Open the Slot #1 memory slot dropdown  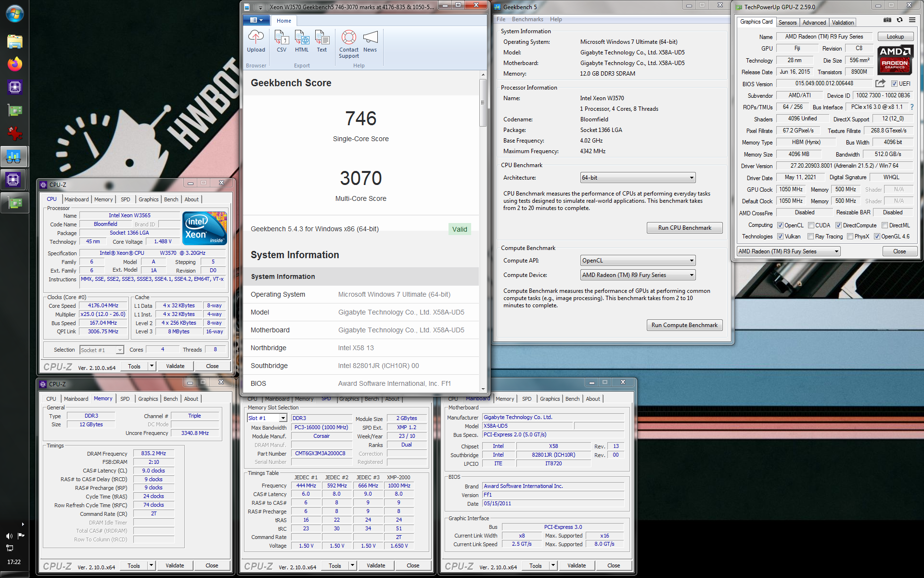[x=267, y=418]
